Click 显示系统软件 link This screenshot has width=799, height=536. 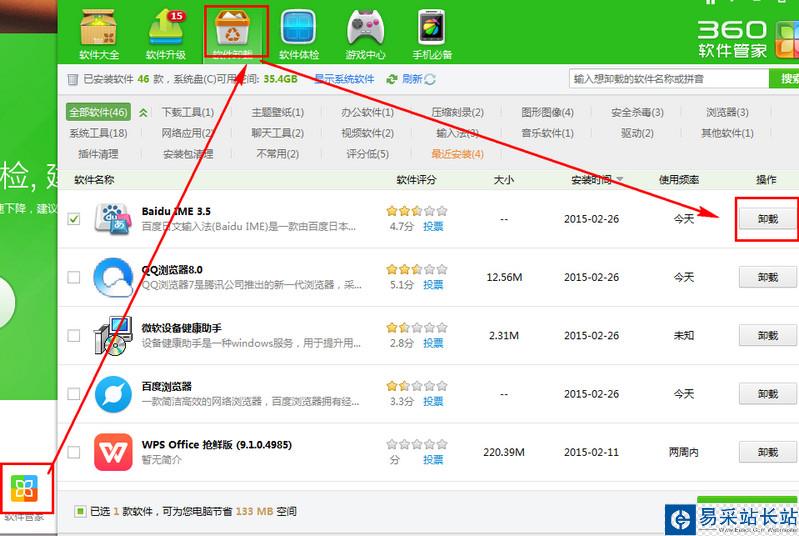point(344,79)
